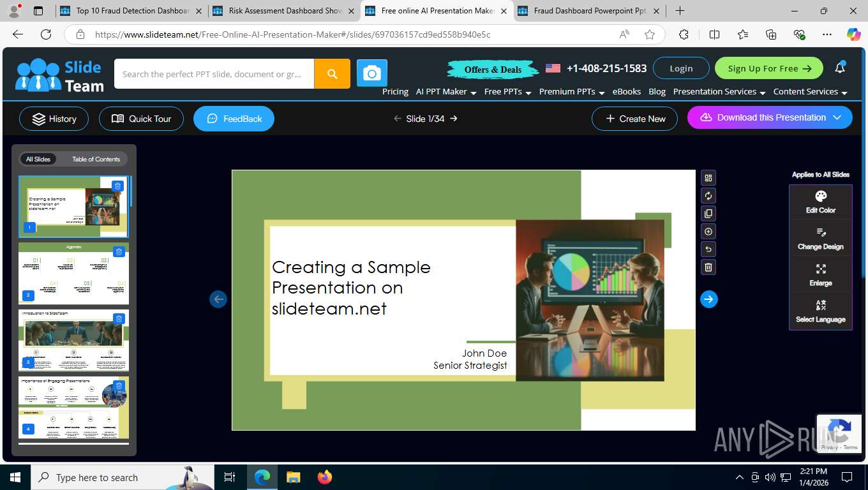Image resolution: width=868 pixels, height=490 pixels.
Task: Click next arrow beside Slide 1/34
Action: [x=454, y=119]
